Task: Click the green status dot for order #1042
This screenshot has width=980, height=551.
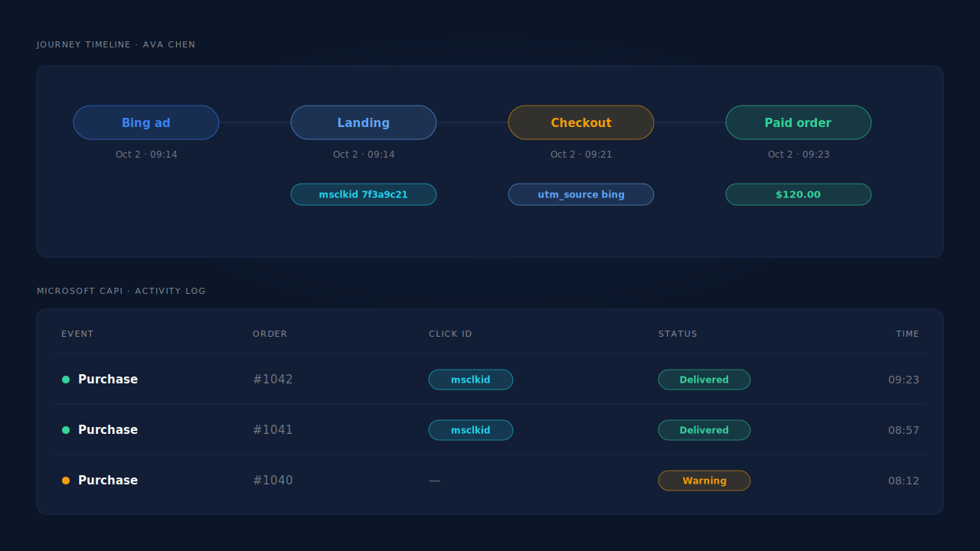Action: click(x=66, y=380)
